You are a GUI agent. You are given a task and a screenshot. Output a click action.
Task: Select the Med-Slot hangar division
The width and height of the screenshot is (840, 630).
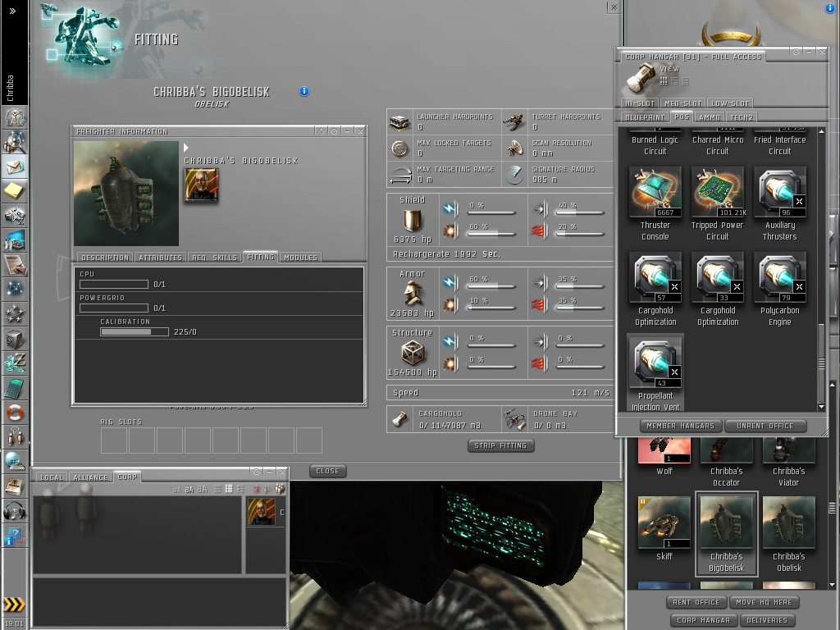[x=682, y=103]
